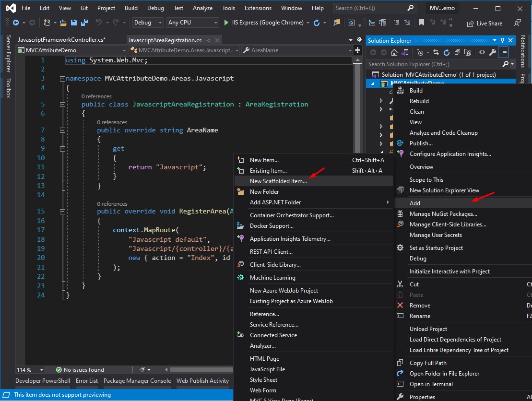Select the Home icon in Solution Explorer
The height and width of the screenshot is (401, 532).
[x=394, y=52]
